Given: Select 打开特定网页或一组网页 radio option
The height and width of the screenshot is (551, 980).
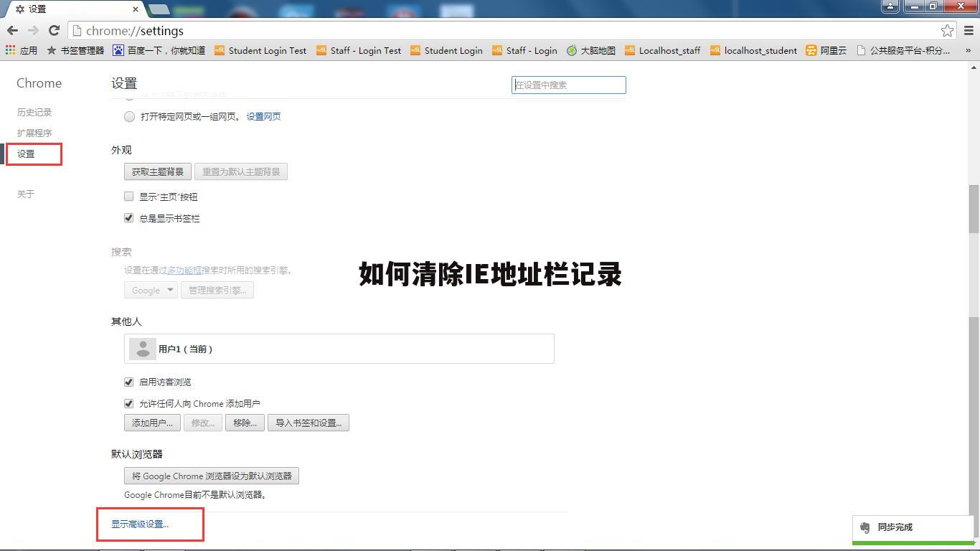Looking at the screenshot, I should [x=129, y=116].
